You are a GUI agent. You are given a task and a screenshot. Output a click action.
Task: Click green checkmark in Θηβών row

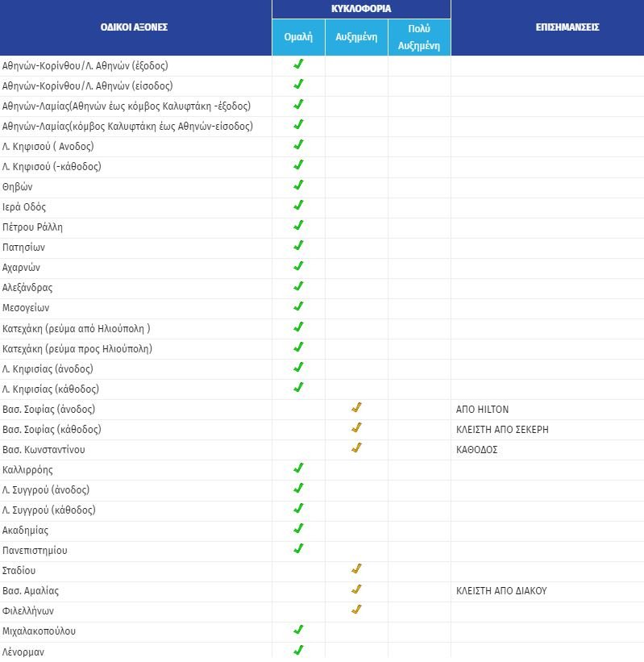[298, 185]
